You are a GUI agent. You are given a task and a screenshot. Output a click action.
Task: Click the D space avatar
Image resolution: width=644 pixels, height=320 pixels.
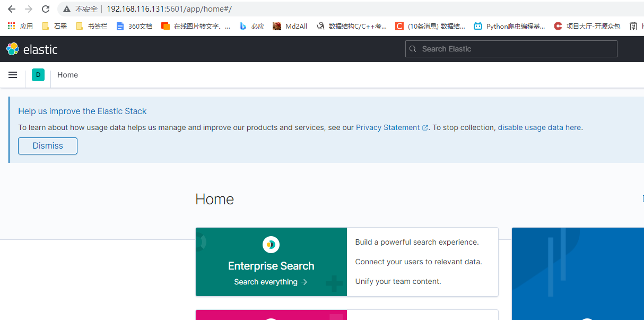[38, 75]
